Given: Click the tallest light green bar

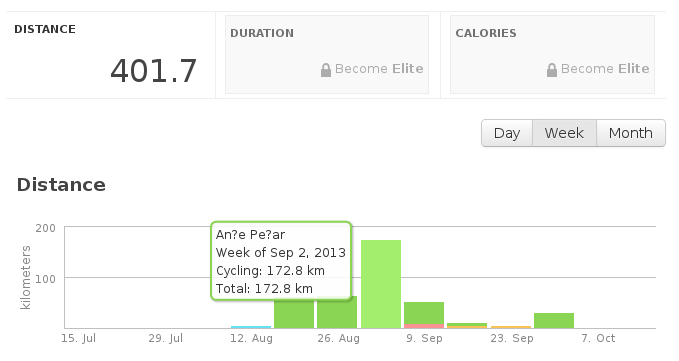Looking at the screenshot, I should 381,284.
